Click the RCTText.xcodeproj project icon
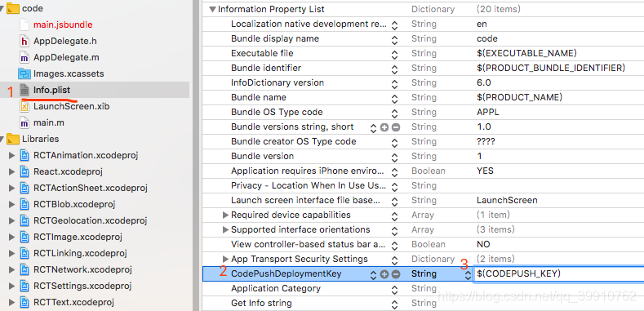This screenshot has height=311, width=644. tap(25, 302)
